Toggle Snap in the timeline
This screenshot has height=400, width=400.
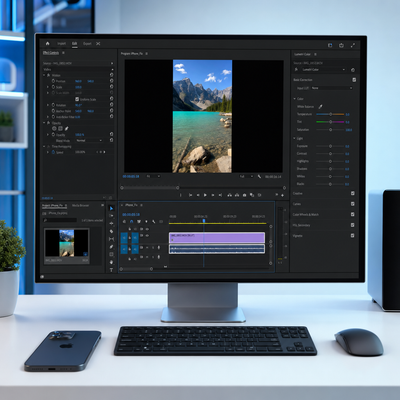tap(131, 221)
